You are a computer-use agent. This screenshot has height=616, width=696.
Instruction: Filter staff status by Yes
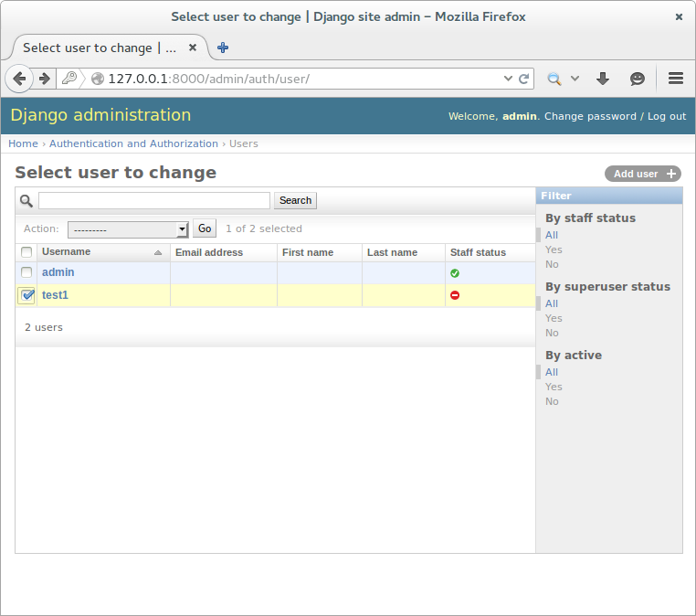554,250
